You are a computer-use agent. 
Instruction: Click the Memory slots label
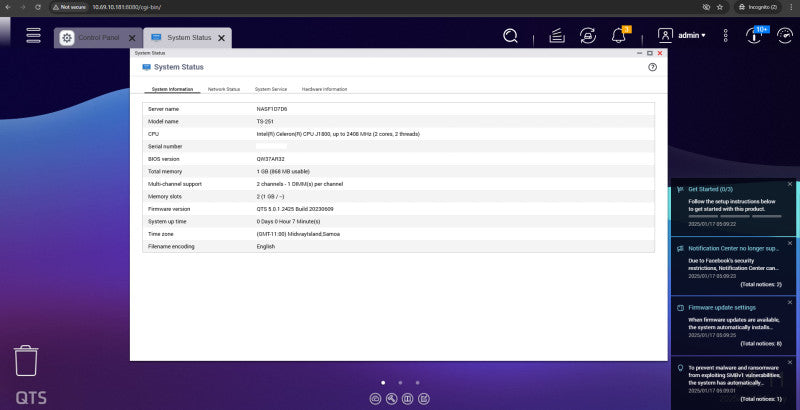click(x=165, y=197)
